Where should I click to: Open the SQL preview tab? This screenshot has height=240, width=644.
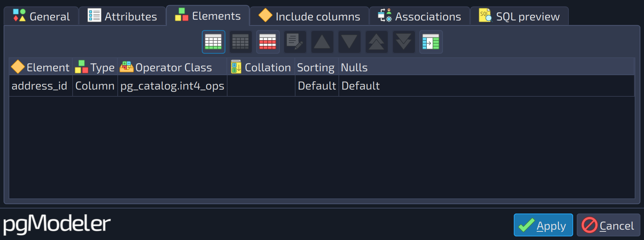coord(519,16)
